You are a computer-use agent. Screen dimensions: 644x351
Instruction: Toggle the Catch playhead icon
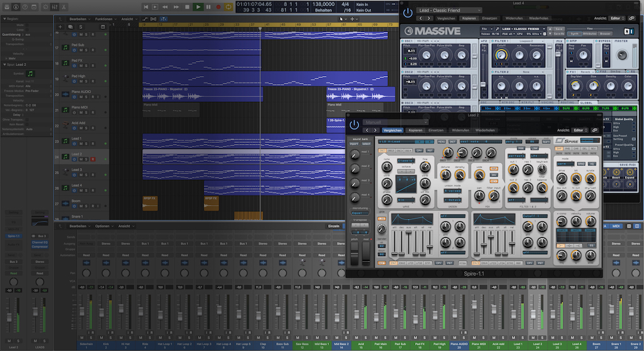pos(164,19)
